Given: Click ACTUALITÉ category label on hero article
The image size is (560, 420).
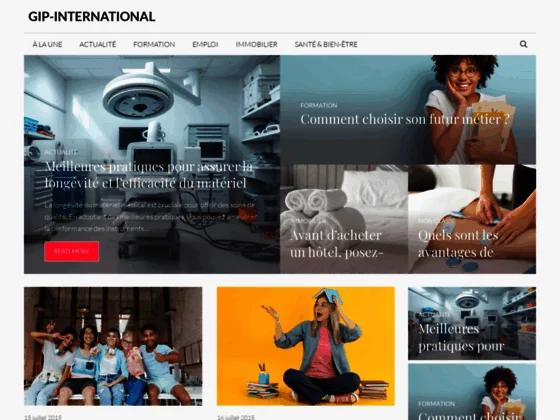Looking at the screenshot, I should click(x=61, y=152).
